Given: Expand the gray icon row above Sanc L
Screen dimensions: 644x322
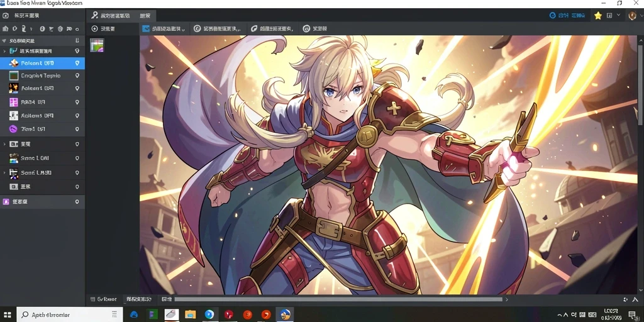Looking at the screenshot, I should [4, 144].
